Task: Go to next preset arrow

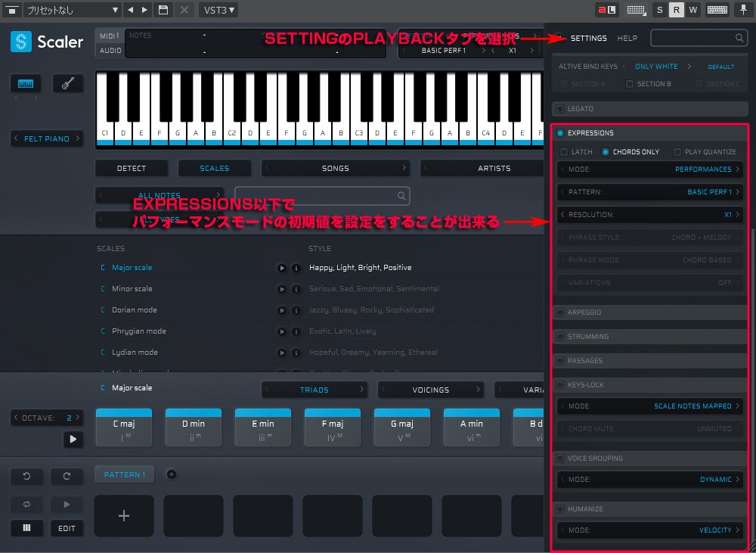Action: tap(144, 10)
